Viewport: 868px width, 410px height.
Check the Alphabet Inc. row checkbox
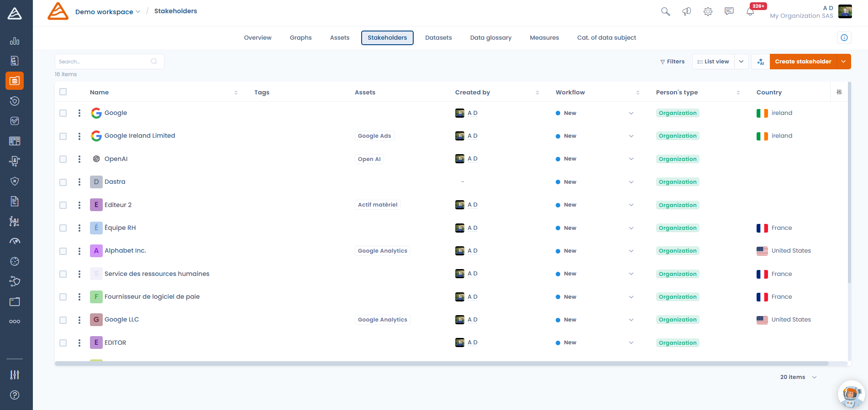point(63,251)
